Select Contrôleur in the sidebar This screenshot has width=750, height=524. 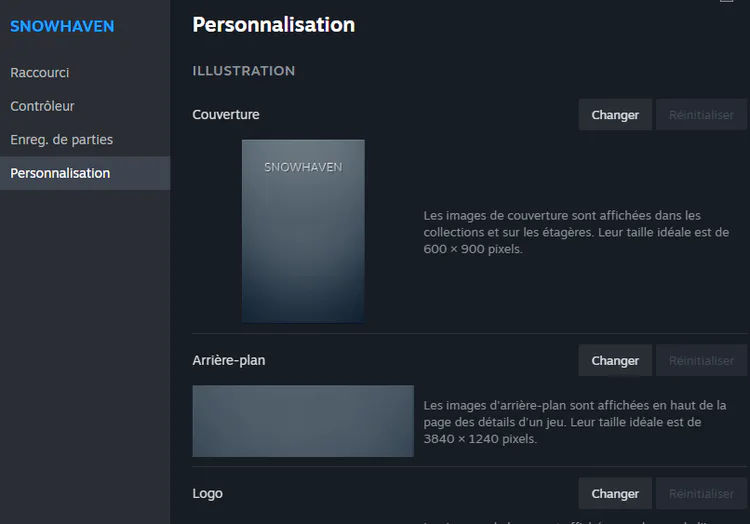click(43, 106)
